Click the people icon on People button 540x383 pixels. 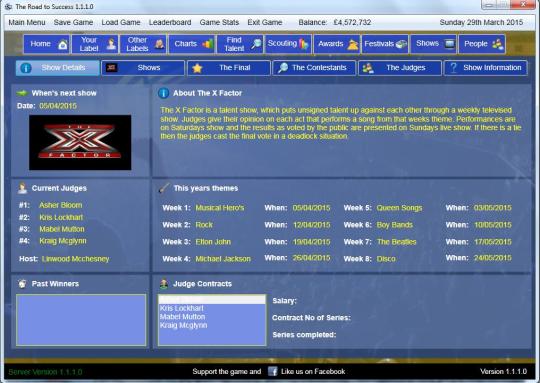(498, 44)
